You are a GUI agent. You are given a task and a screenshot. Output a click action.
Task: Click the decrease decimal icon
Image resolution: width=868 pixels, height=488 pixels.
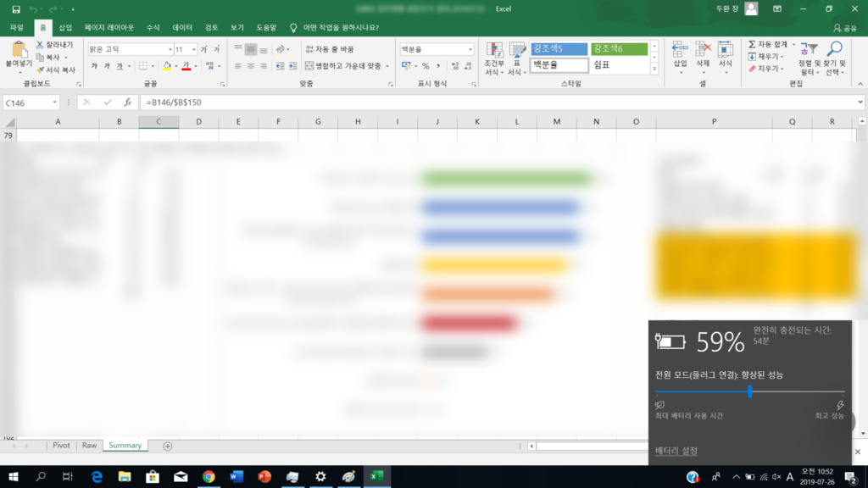click(468, 66)
